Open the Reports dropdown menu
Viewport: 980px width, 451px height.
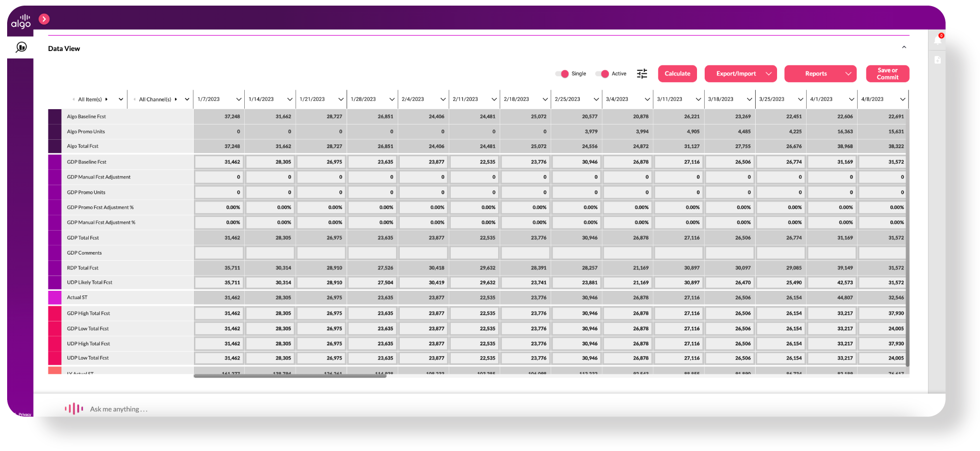(x=820, y=73)
